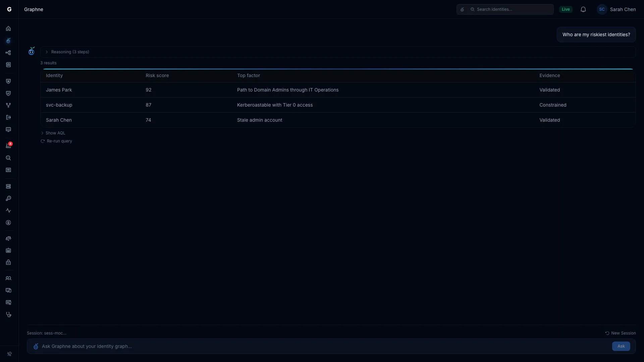Open the alerts icon with 4 badge
Screen dimensions: 644x362
point(8,145)
